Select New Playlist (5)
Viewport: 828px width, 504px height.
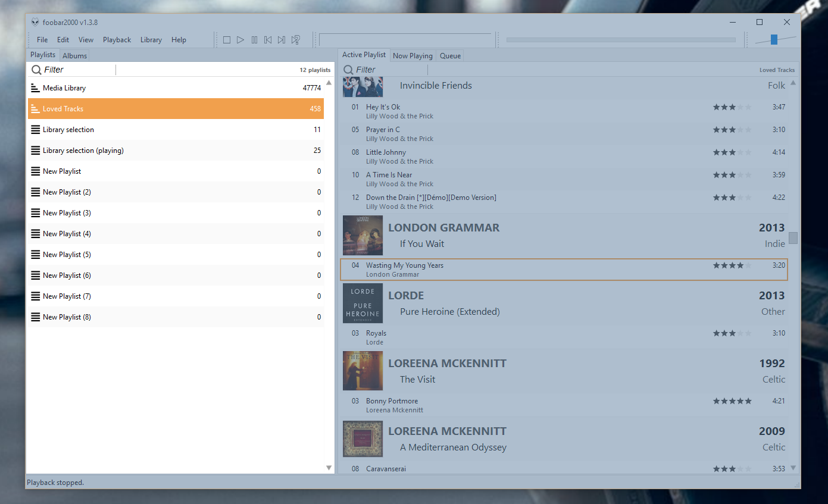click(176, 255)
